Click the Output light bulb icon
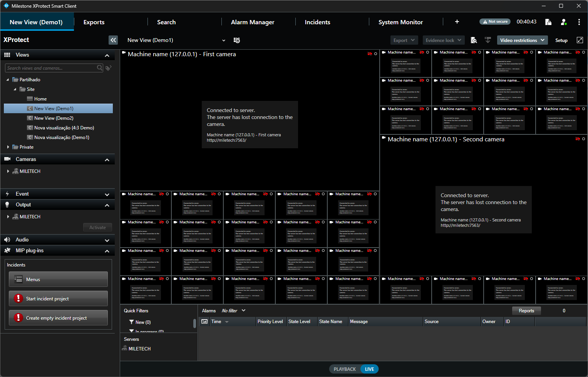Viewport: 588px width, 377px height. pos(7,205)
